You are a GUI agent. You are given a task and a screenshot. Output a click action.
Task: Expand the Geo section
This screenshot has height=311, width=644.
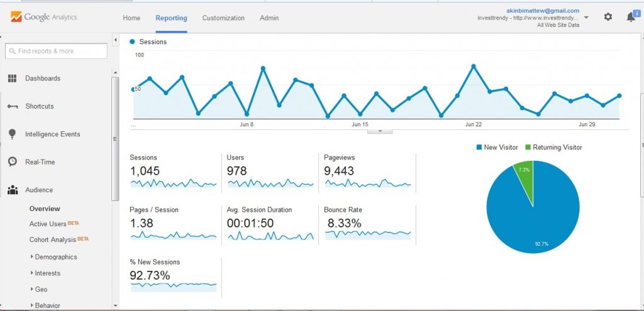(x=32, y=289)
